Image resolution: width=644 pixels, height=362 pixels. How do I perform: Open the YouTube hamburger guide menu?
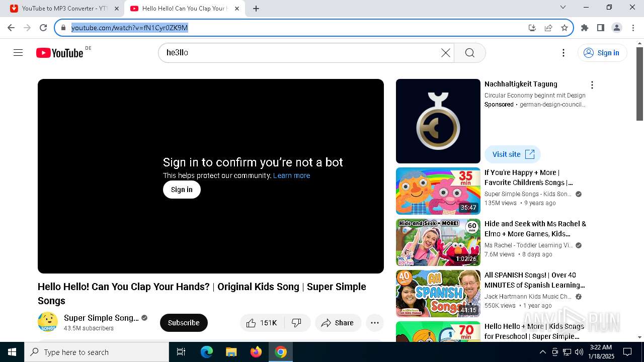click(x=18, y=53)
